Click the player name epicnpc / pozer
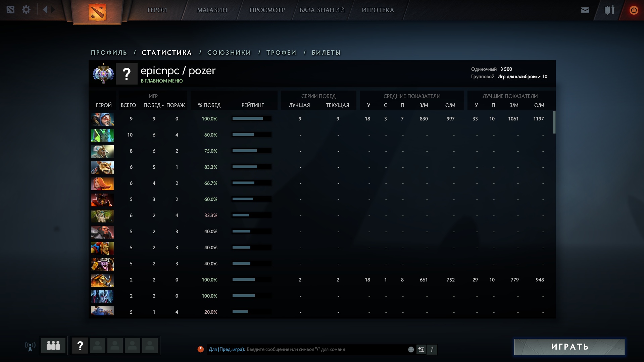644x362 pixels. [x=178, y=71]
